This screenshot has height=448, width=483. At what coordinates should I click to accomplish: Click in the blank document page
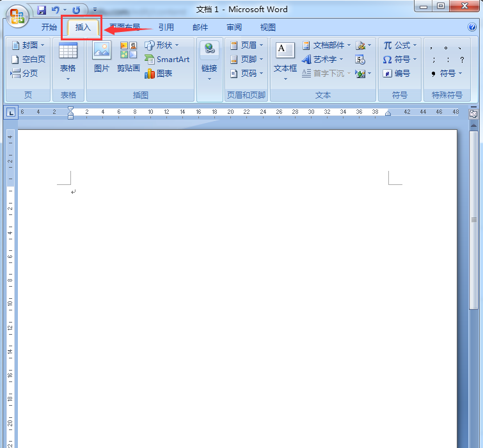(237, 290)
